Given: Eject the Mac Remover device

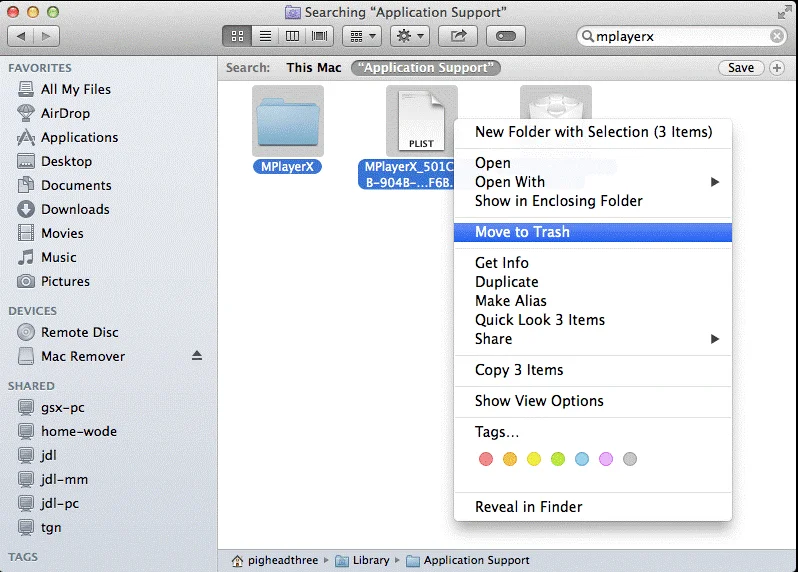Looking at the screenshot, I should (197, 356).
